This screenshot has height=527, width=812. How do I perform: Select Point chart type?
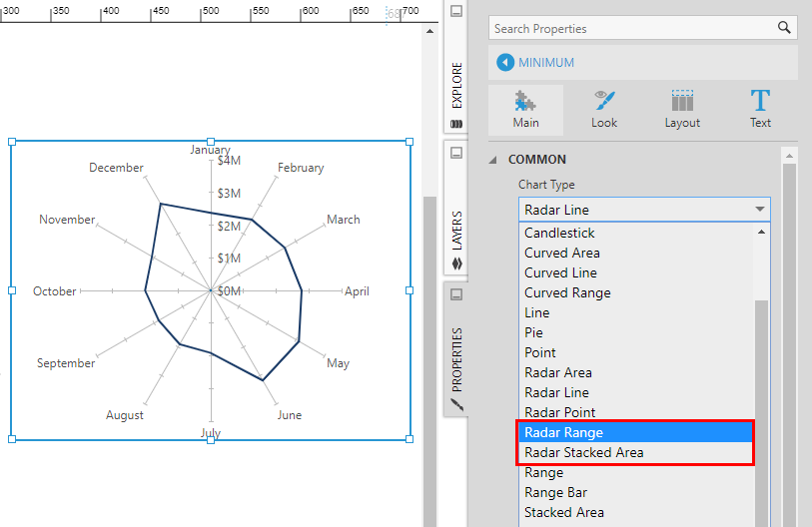(636, 352)
